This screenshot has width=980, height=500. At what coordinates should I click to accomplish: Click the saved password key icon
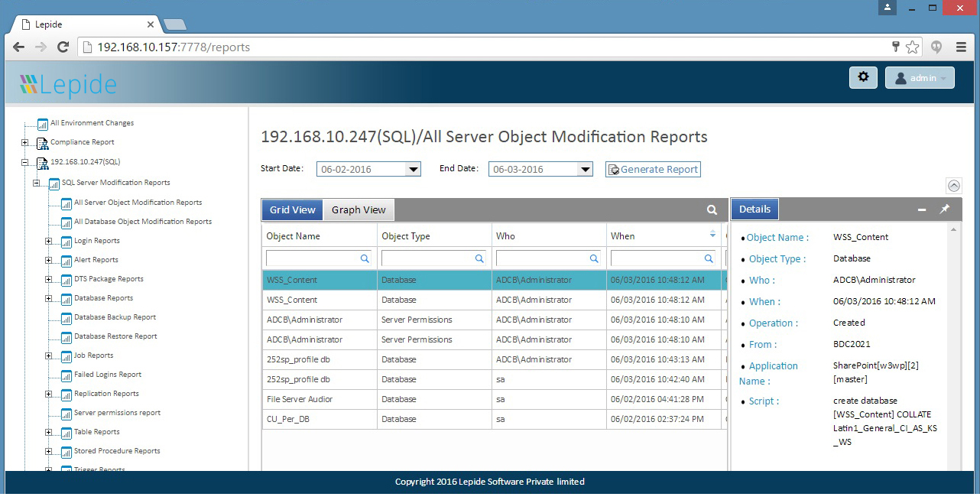[897, 47]
